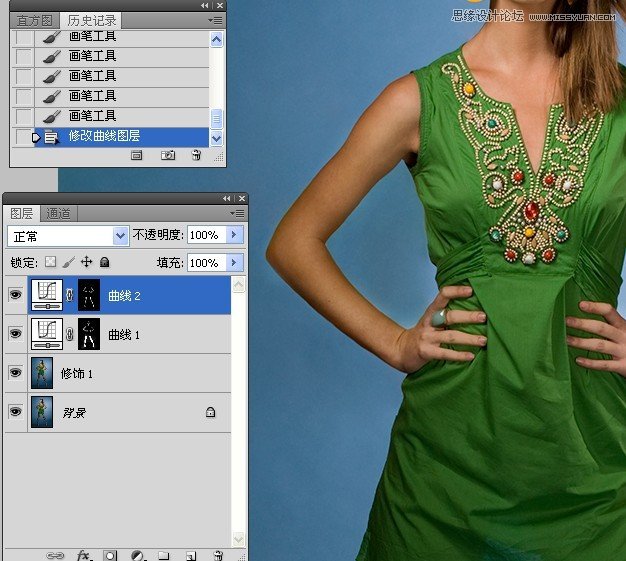The image size is (626, 561).
Task: Click the link layers icon
Action: tap(56, 554)
